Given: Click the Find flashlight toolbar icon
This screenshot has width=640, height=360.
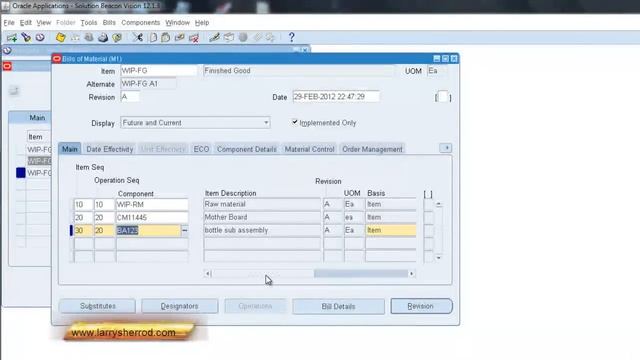Looking at the screenshot, I should click(x=26, y=38).
